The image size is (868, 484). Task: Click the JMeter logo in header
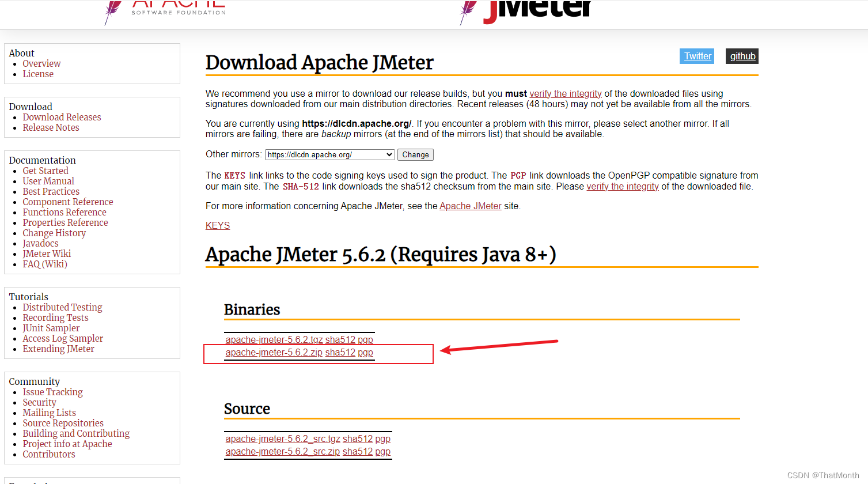click(526, 12)
